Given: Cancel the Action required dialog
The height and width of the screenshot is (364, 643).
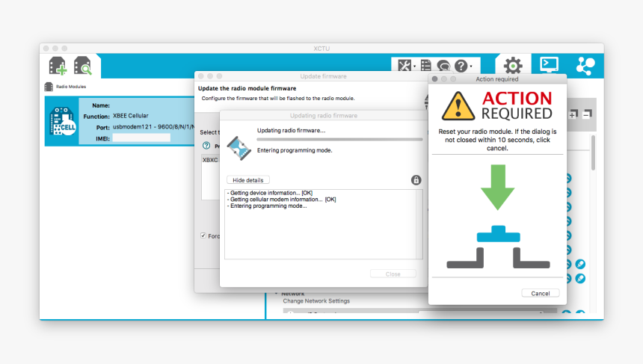Looking at the screenshot, I should [x=540, y=293].
